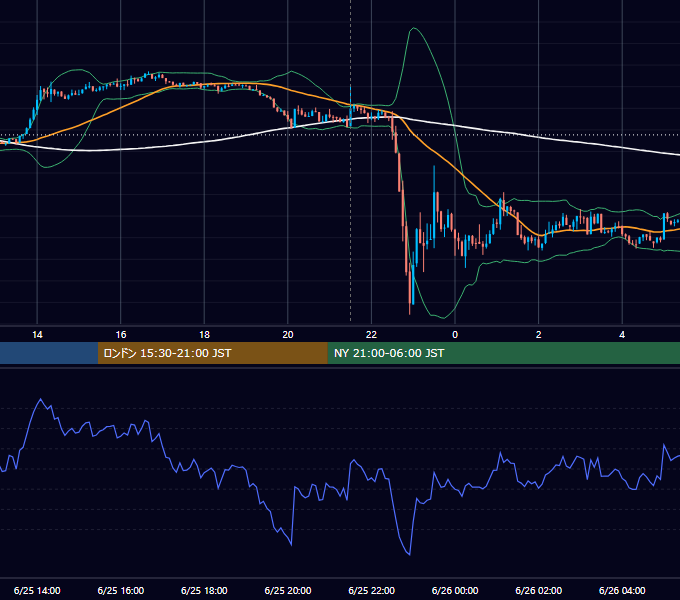Click the 6/26 02:00 date label
Viewport: 680px width, 600px height.
pos(539,590)
